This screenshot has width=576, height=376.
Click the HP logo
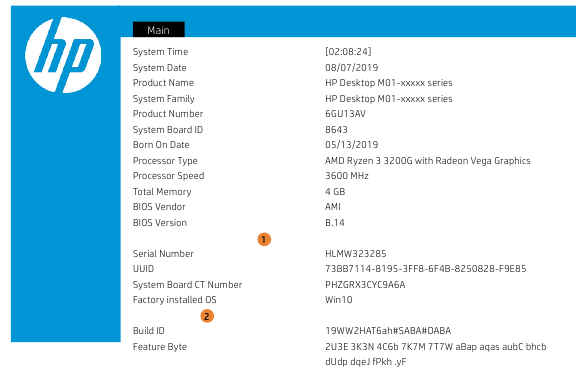pyautogui.click(x=63, y=55)
